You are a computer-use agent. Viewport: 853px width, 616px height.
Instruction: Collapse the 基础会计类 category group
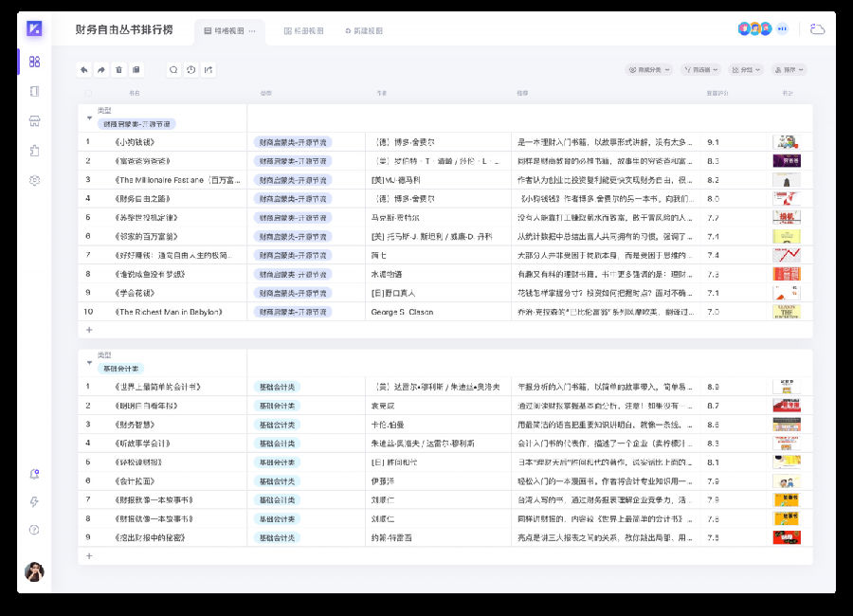88,360
